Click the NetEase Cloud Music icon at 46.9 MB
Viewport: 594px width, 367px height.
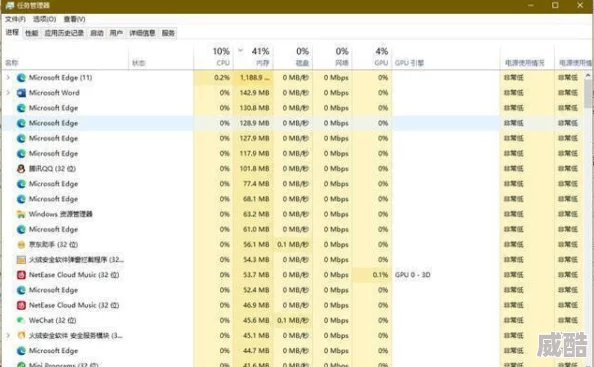click(21, 305)
